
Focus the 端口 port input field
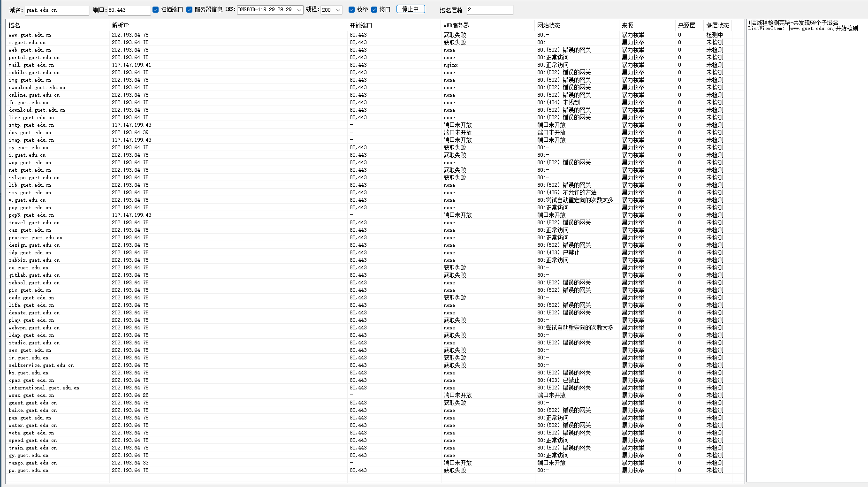point(129,10)
